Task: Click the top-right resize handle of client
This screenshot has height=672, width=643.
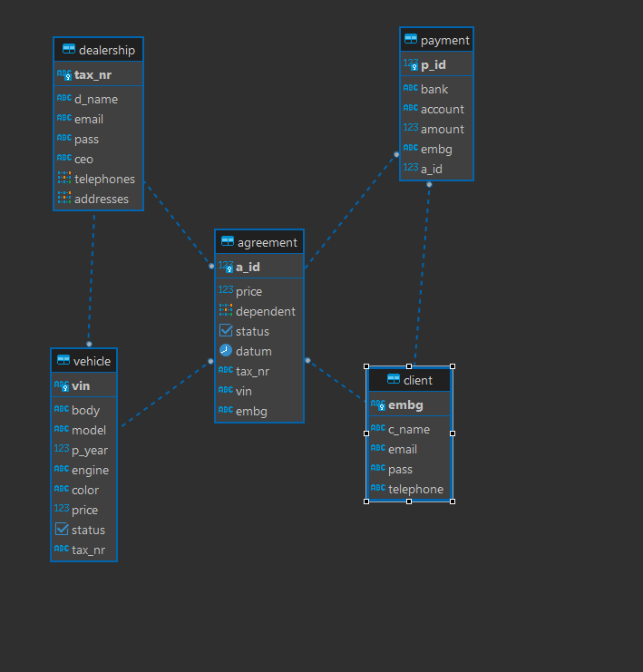Action: click(x=452, y=366)
